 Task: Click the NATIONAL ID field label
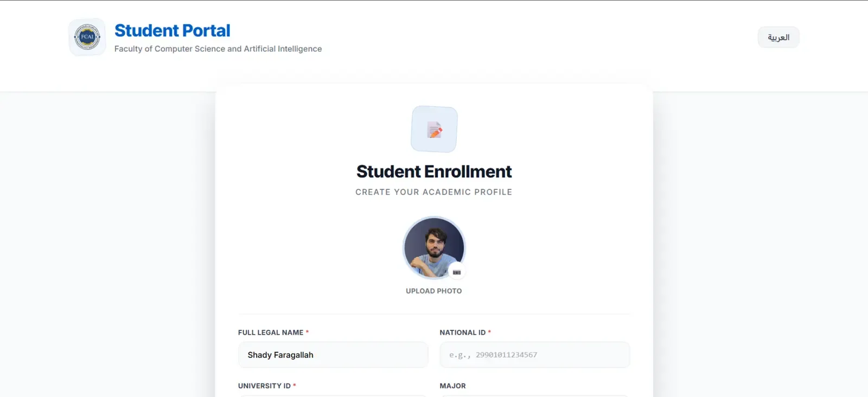(x=463, y=332)
